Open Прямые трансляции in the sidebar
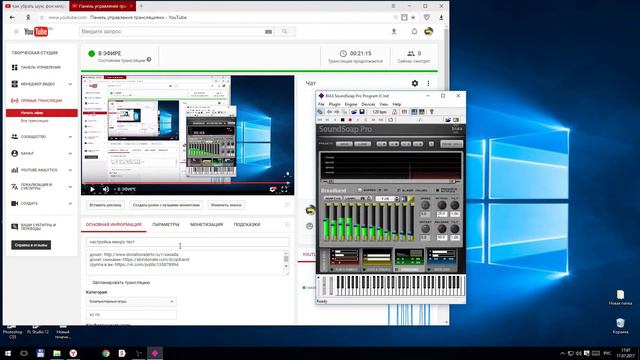 [x=41, y=100]
